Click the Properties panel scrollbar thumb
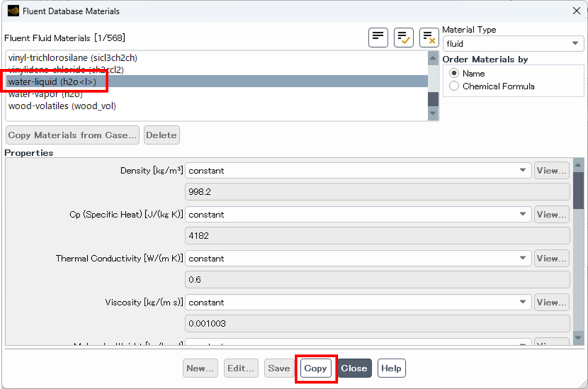The height and width of the screenshot is (389, 588). tap(578, 190)
